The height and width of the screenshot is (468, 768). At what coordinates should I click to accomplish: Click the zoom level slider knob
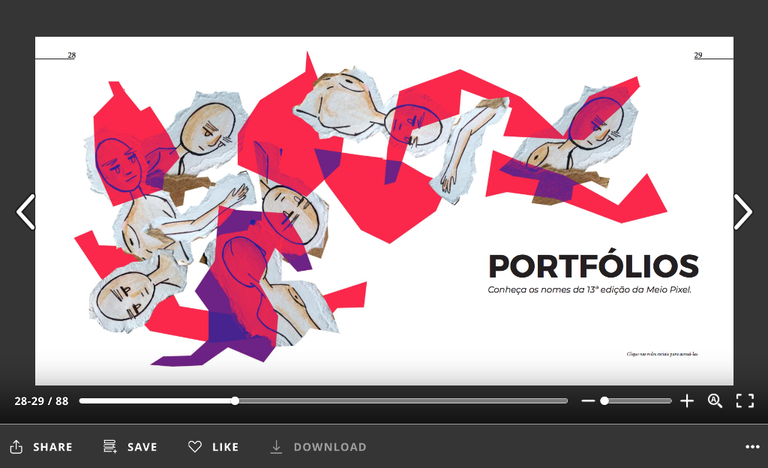coord(604,401)
